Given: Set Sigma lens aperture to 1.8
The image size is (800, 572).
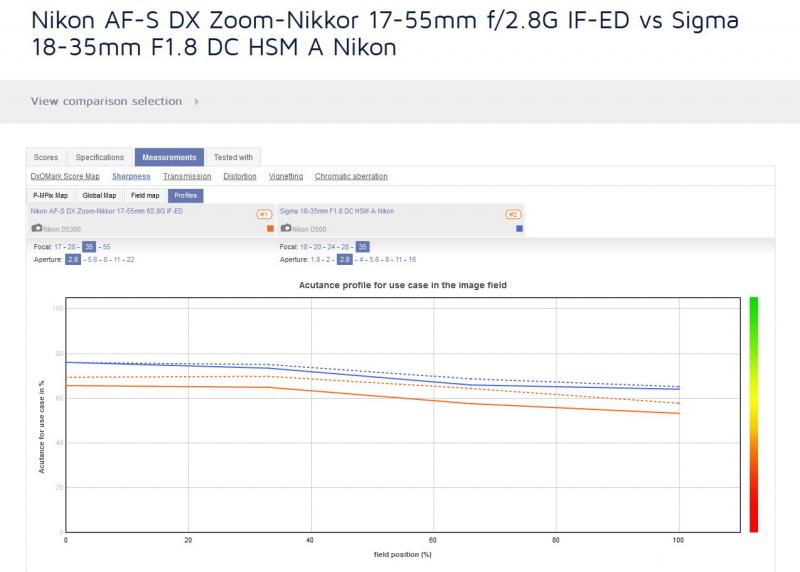Looking at the screenshot, I should pos(315,260).
